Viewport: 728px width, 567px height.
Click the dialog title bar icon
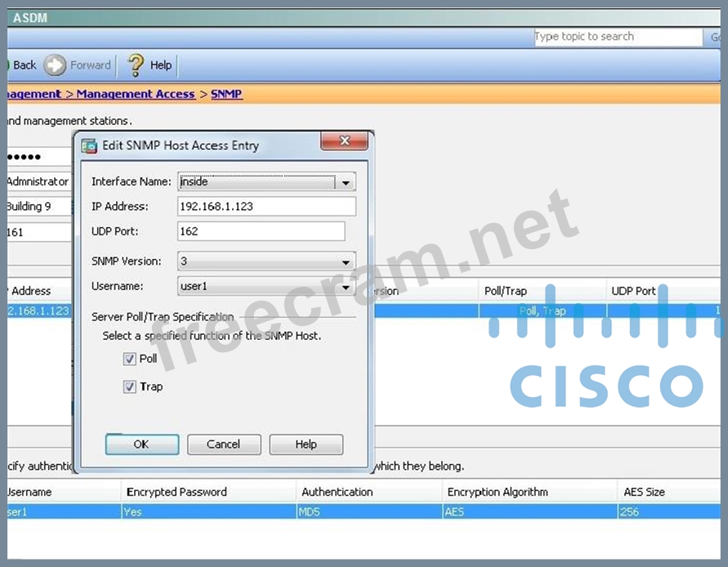tap(89, 145)
